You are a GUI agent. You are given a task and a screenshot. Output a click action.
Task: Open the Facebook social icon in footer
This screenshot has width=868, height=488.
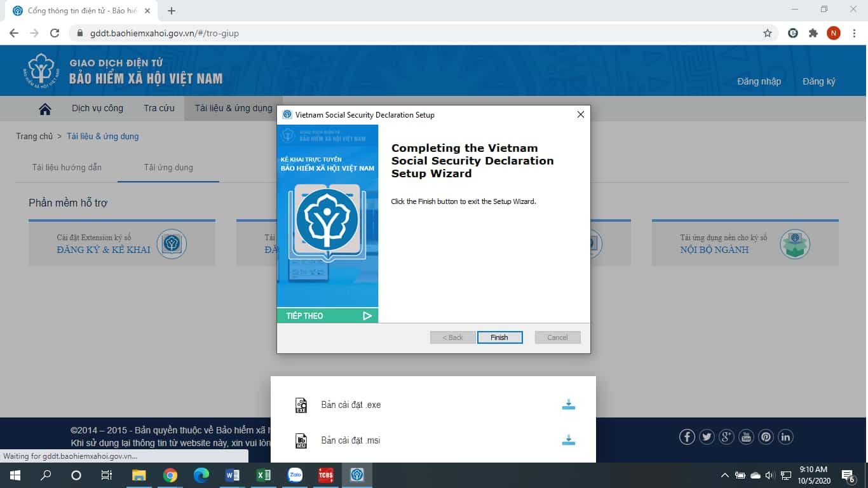tap(687, 437)
